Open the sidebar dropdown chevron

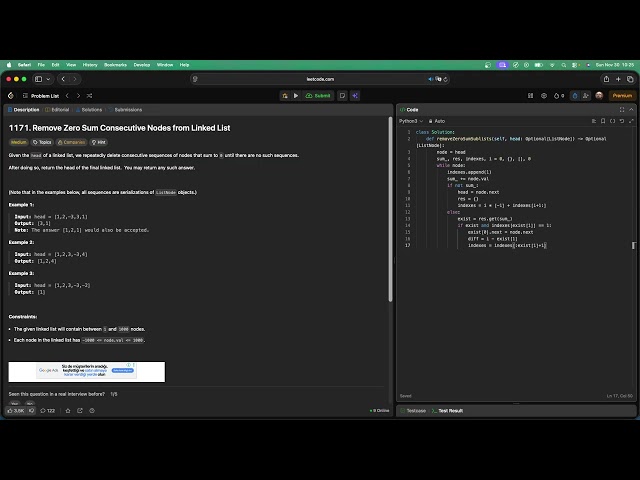[48, 79]
